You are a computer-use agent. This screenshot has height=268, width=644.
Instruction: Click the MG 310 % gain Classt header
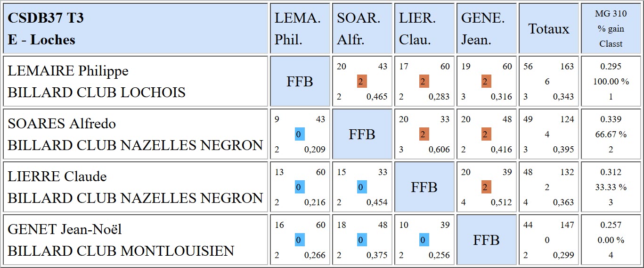point(611,29)
